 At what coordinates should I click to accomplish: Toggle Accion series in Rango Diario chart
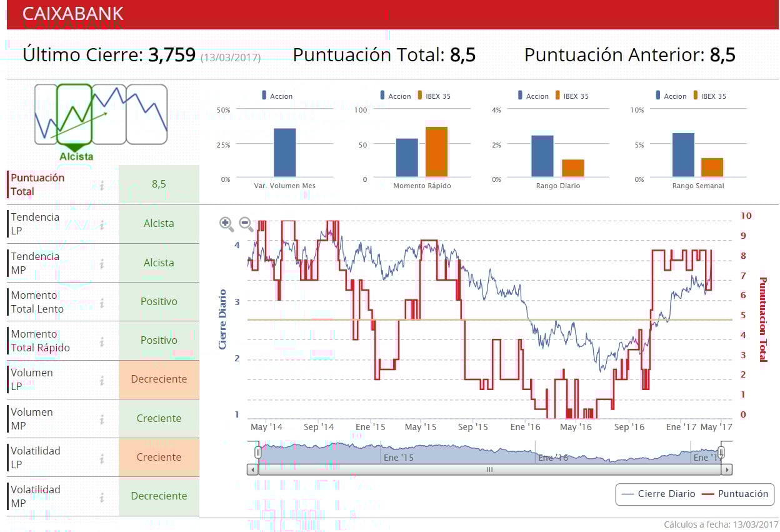click(x=533, y=96)
